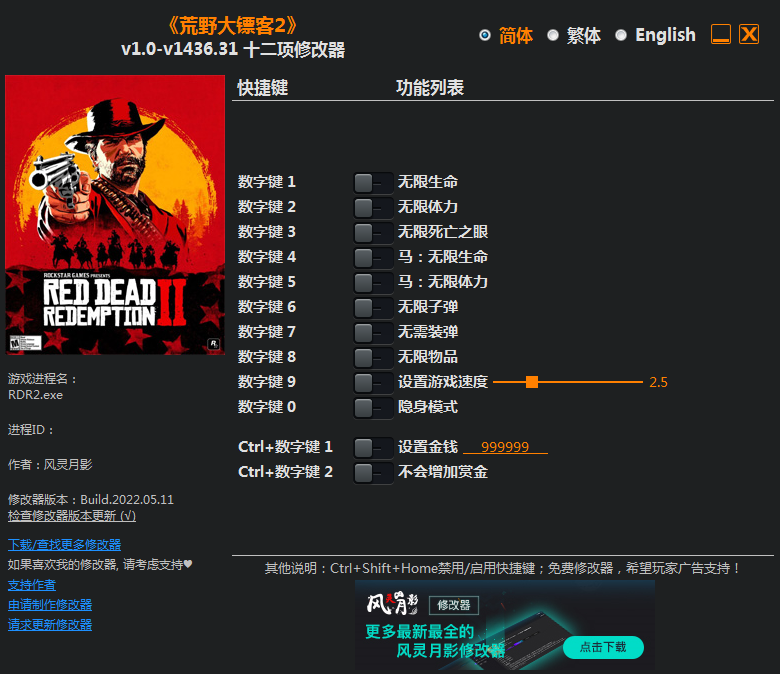This screenshot has height=674, width=780.
Task: Click the 风灵月影修改器 ad banner
Action: pyautogui.click(x=505, y=625)
